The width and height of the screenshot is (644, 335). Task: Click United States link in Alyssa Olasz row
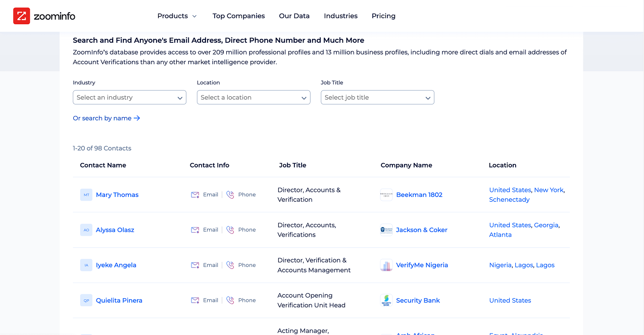pyautogui.click(x=510, y=226)
